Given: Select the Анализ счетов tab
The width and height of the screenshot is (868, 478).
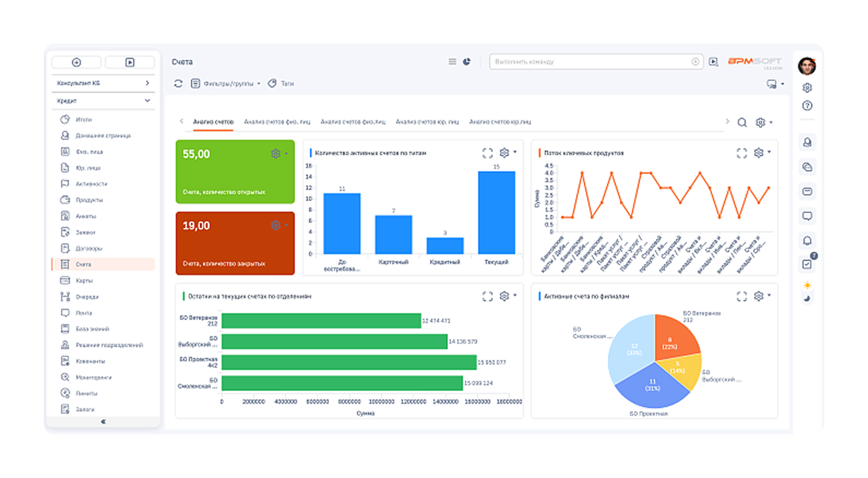Looking at the screenshot, I should (x=213, y=122).
